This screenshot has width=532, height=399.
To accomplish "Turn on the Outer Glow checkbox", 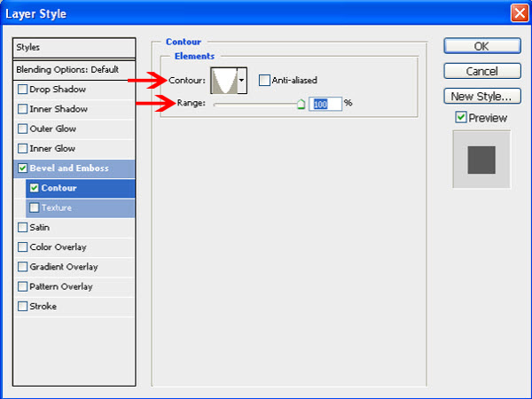I will [x=22, y=129].
